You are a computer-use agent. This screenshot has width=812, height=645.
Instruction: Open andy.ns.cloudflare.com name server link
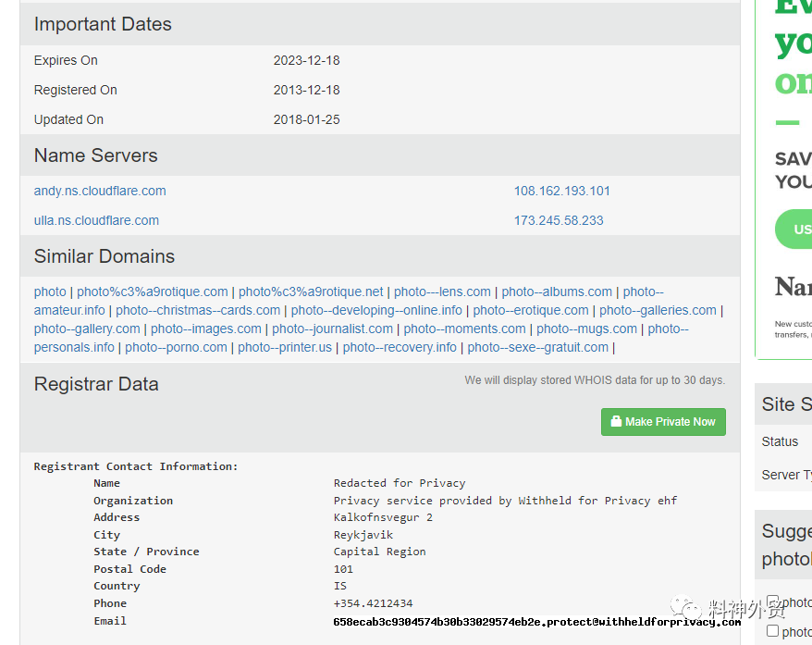click(x=100, y=191)
